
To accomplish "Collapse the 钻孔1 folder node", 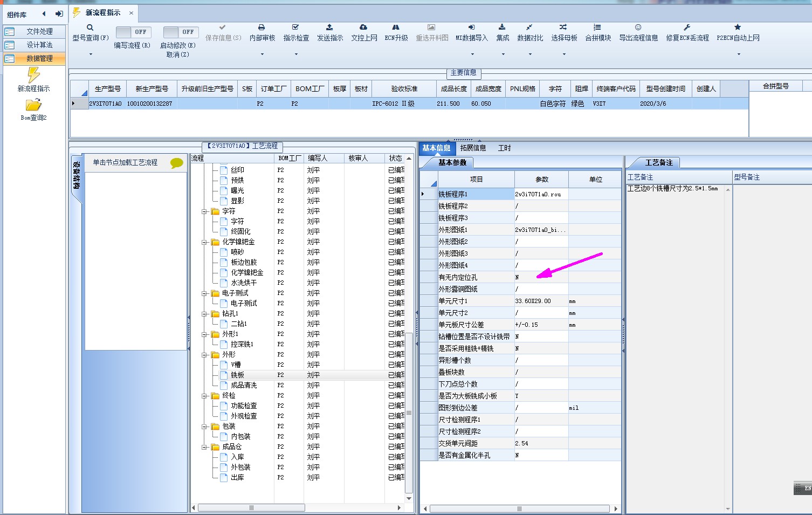I will coord(205,314).
